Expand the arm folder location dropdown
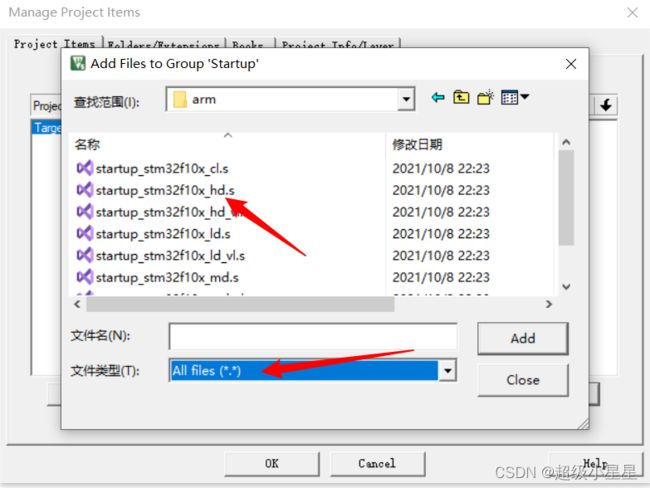This screenshot has width=650, height=488. pyautogui.click(x=406, y=99)
